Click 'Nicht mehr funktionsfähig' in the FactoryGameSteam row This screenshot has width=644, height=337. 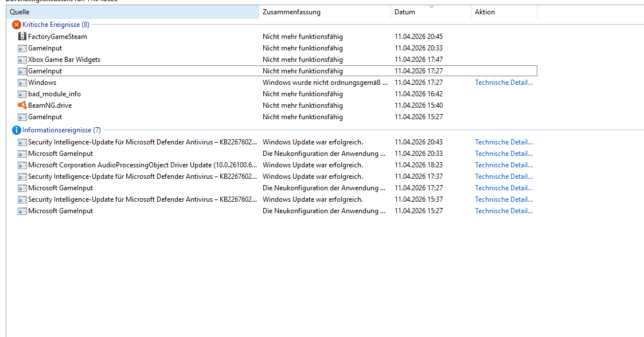click(303, 37)
